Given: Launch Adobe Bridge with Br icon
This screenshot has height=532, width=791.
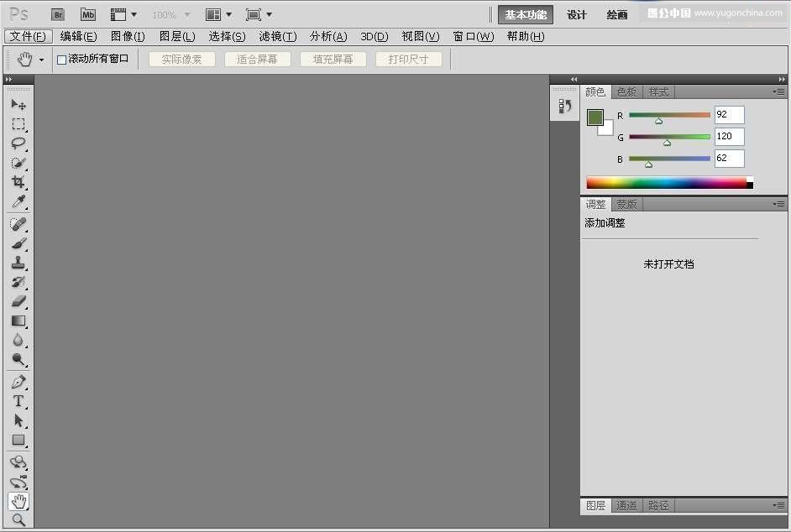Looking at the screenshot, I should point(58,14).
